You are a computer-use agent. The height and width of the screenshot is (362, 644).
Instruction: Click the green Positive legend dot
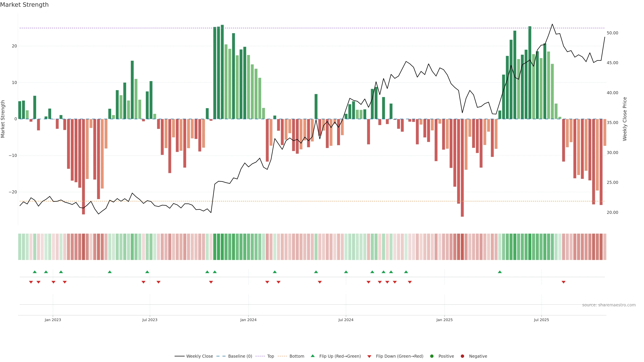pos(432,356)
